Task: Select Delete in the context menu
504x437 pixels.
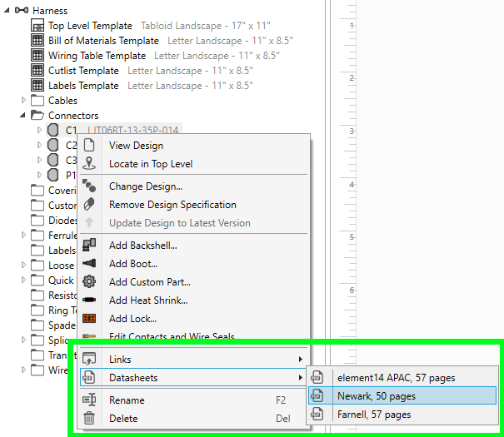Action: (x=194, y=418)
